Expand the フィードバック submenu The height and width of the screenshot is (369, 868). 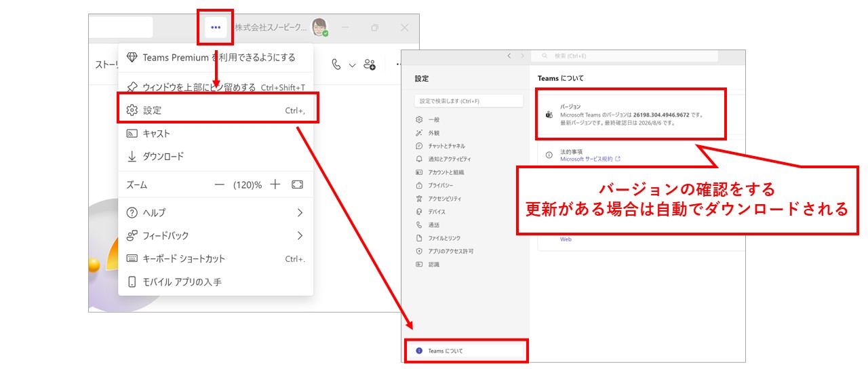216,235
